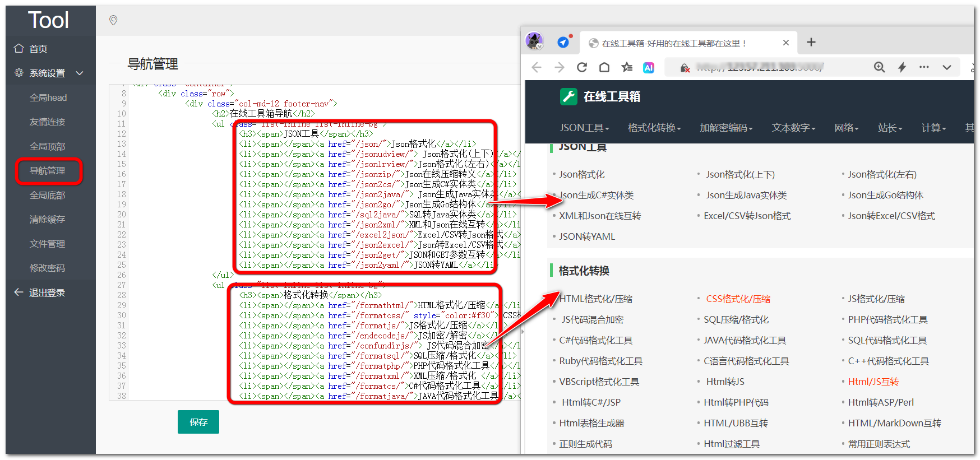The width and height of the screenshot is (980, 460).
Task: Click the home icon next to 首页
Action: pos(19,48)
